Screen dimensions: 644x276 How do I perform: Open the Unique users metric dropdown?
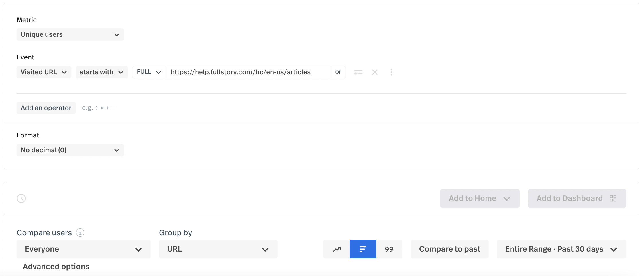[70, 35]
